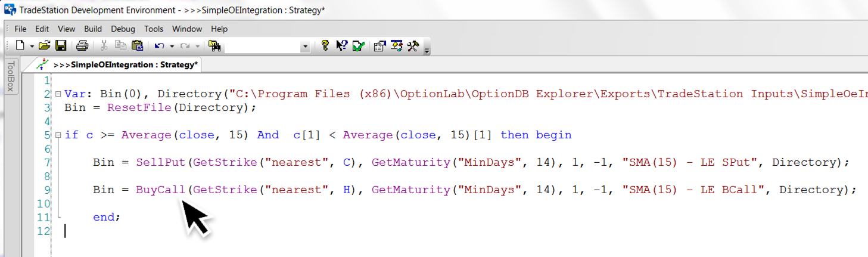Screen dimensions: 868x257
Task: Click the strategy icon on the document tab
Action: [42, 64]
